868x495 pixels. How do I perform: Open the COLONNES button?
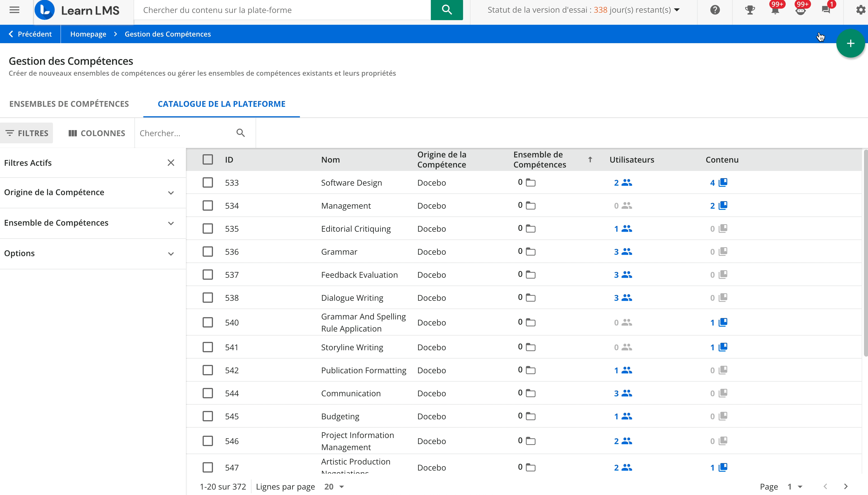(97, 133)
